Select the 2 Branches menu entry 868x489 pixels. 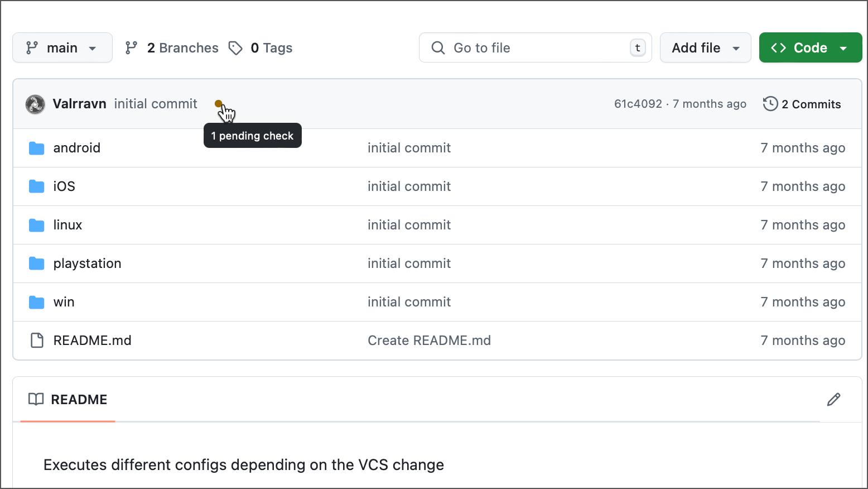182,47
